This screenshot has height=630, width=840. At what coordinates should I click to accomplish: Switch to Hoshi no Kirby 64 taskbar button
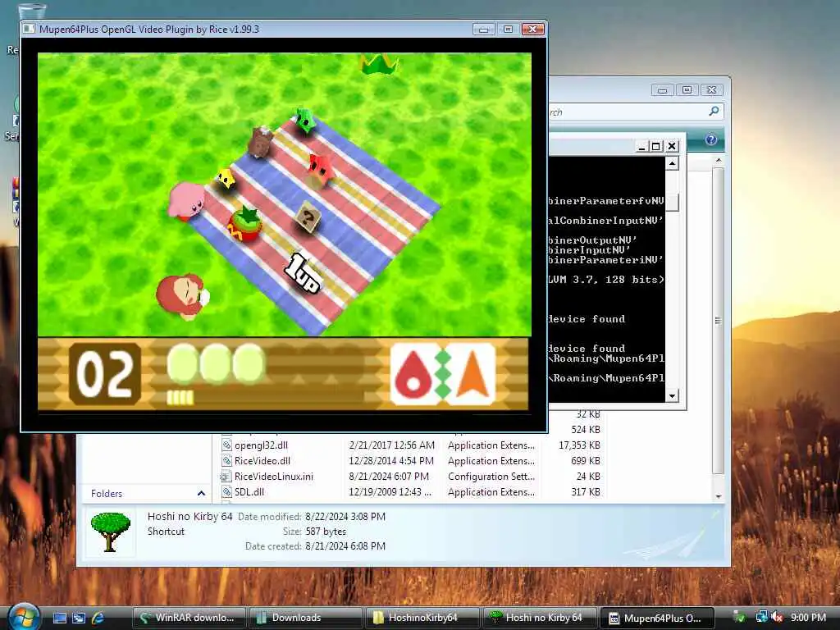(540, 618)
